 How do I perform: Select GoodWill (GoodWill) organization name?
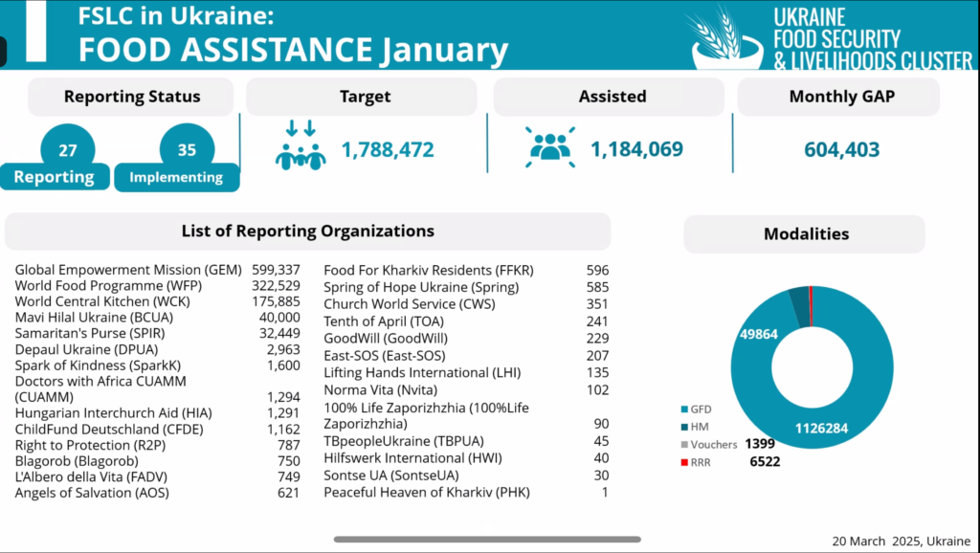pyautogui.click(x=386, y=339)
